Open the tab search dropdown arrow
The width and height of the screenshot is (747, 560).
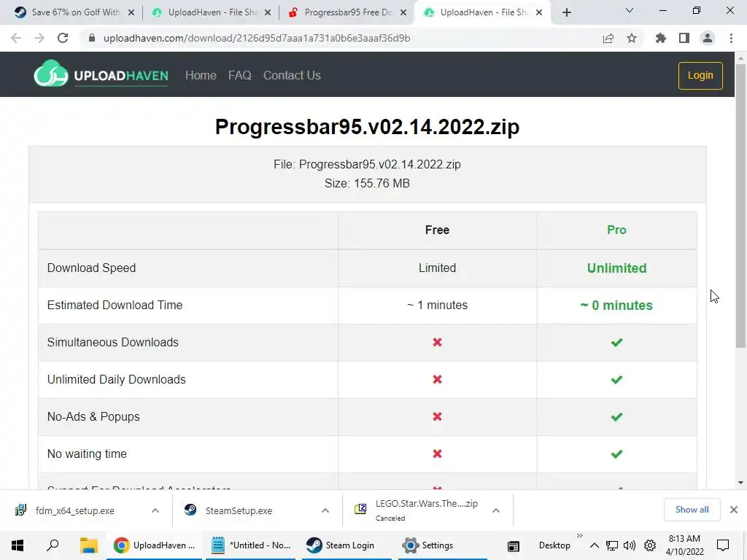[630, 10]
